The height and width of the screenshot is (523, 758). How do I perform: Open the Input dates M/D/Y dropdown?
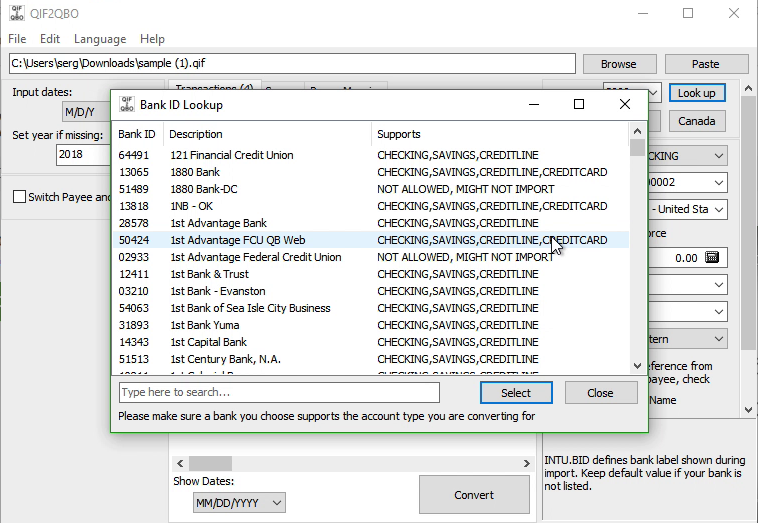(x=86, y=112)
